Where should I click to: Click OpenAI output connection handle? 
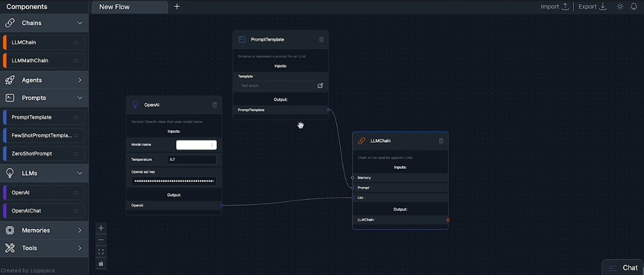(x=222, y=205)
